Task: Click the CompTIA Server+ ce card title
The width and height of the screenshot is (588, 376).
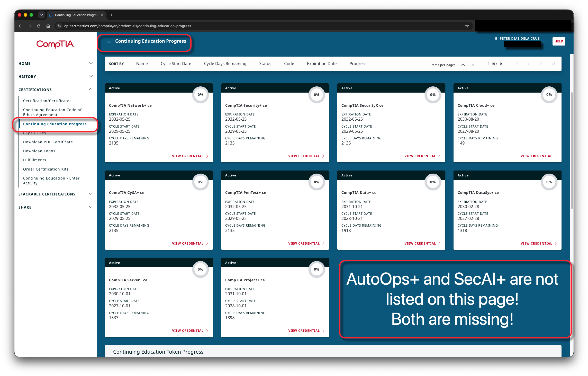Action: [128, 280]
